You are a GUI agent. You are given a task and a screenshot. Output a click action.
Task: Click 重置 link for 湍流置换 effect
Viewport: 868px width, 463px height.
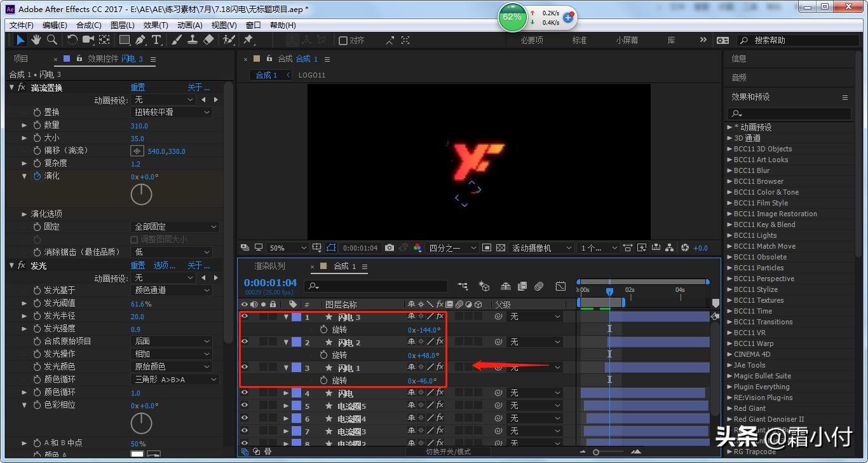point(138,87)
